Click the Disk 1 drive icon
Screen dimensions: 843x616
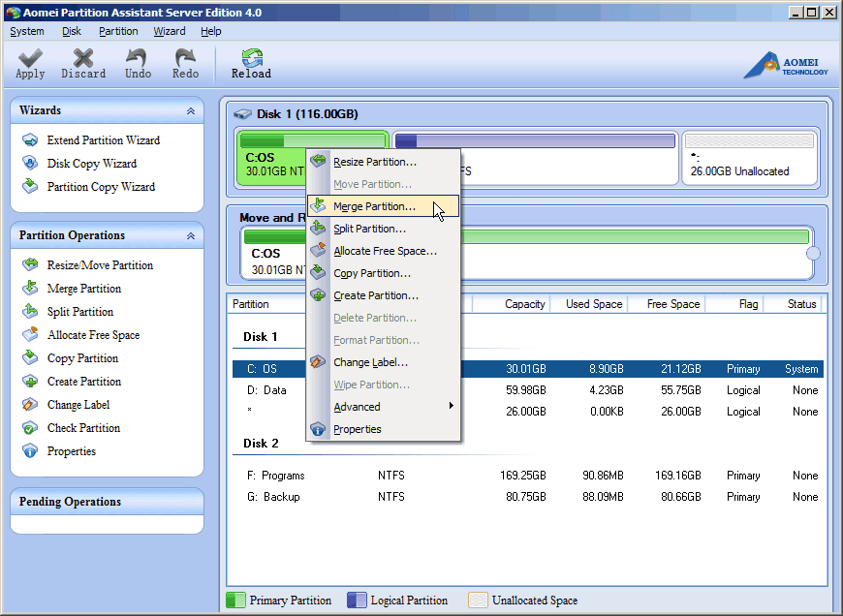243,114
